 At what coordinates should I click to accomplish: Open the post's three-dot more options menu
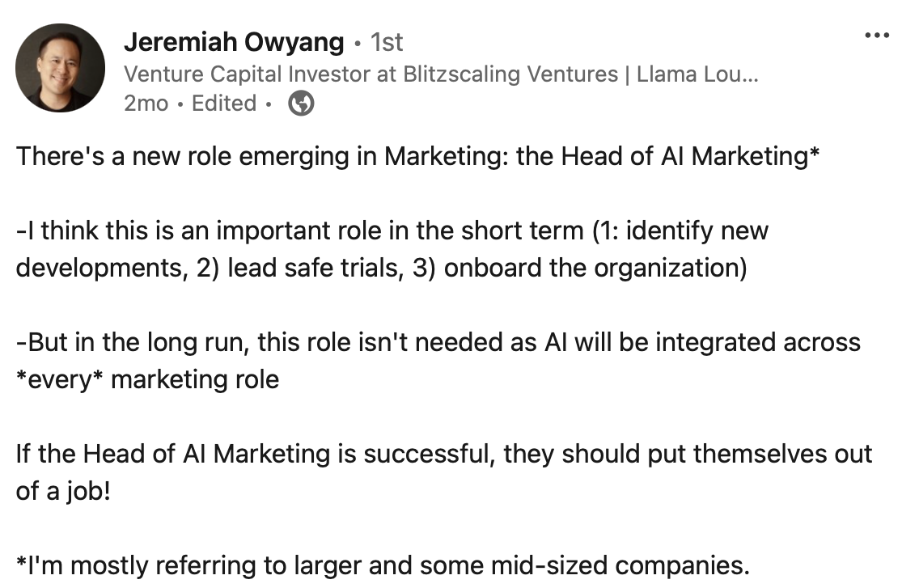click(877, 36)
